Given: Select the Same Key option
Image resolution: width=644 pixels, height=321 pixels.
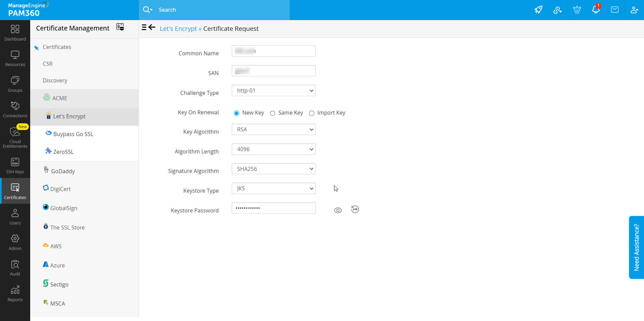Looking at the screenshot, I should coord(273,113).
